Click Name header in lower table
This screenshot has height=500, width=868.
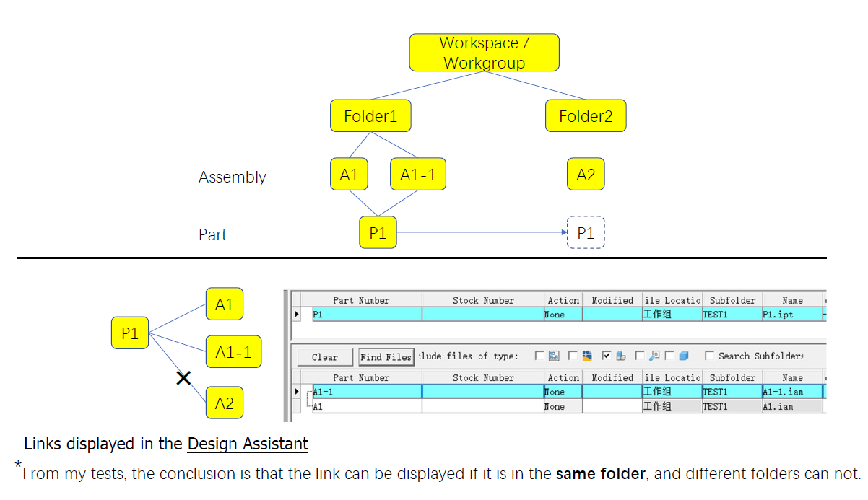[792, 377]
